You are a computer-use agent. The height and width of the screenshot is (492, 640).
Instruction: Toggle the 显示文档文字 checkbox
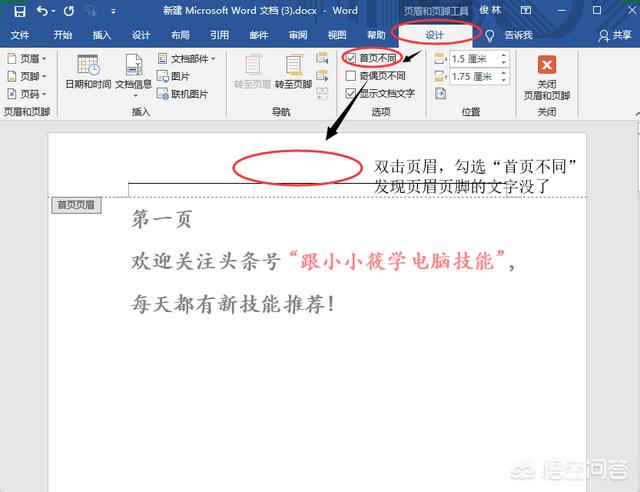pyautogui.click(x=351, y=94)
